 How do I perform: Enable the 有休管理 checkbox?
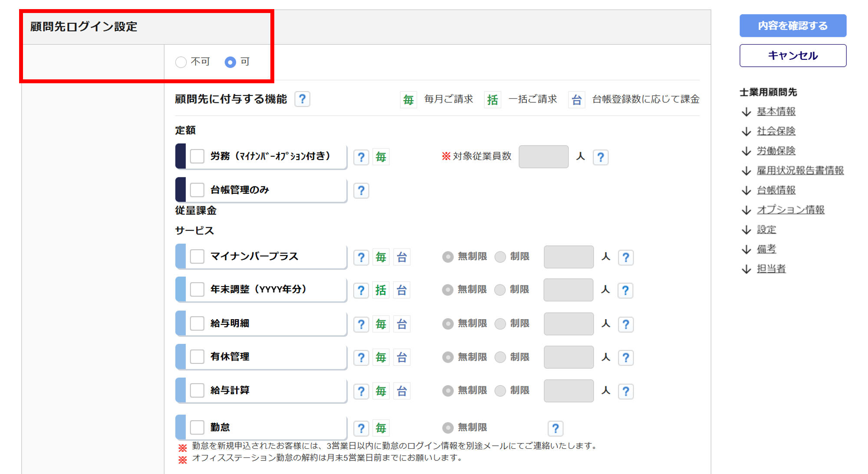pos(197,357)
